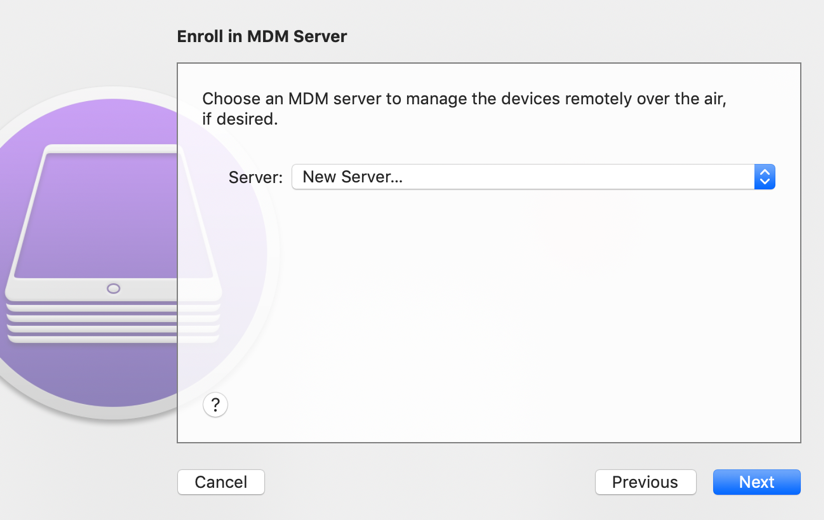Click the 'Choose an MDM server' instruction text
The image size is (824, 520).
coord(464,99)
